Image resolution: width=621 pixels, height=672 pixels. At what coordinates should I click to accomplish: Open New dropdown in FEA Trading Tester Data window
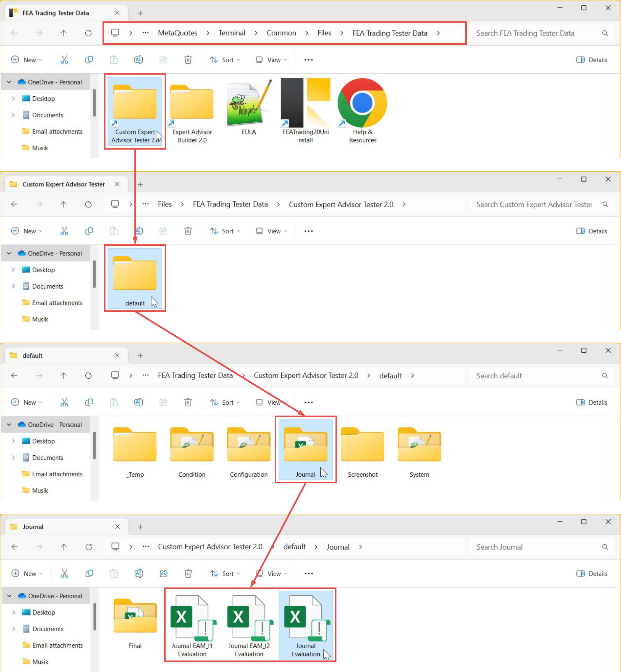click(x=27, y=60)
